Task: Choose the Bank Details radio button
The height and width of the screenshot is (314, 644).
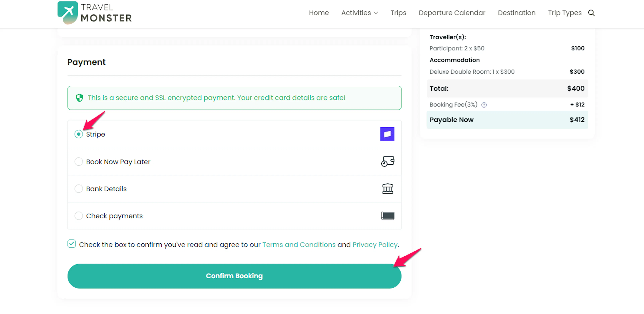Action: [78, 189]
